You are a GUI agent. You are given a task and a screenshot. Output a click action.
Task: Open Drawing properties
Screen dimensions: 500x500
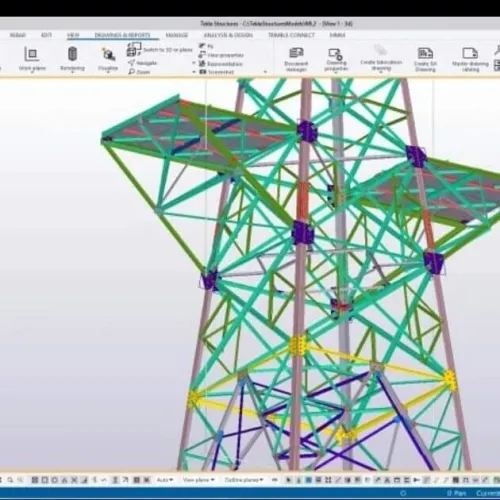click(336, 59)
